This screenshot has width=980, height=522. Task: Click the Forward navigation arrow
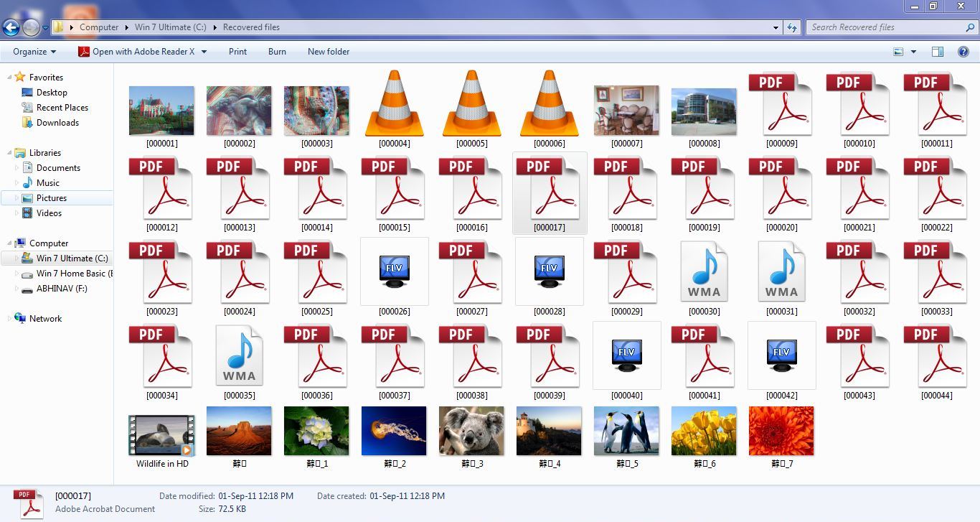tap(31, 27)
